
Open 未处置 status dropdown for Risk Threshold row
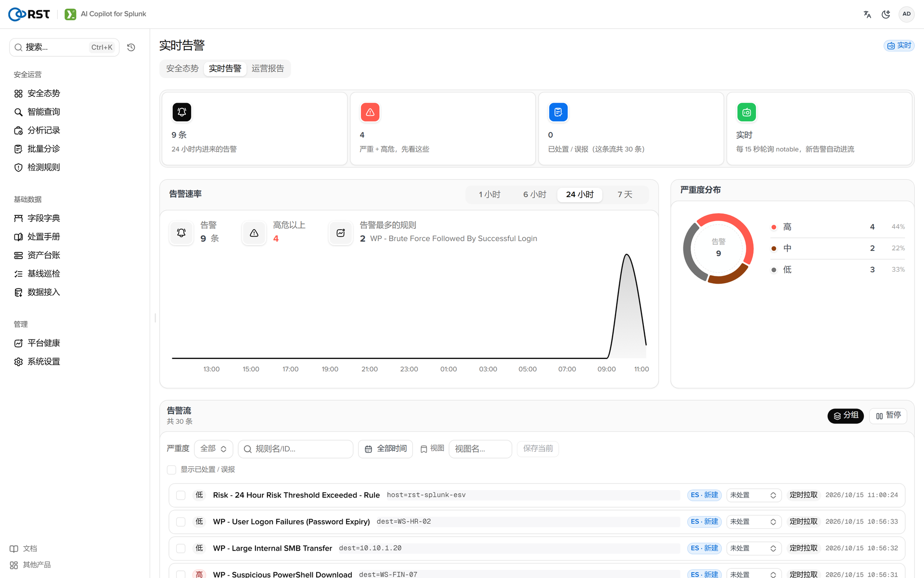click(x=753, y=495)
